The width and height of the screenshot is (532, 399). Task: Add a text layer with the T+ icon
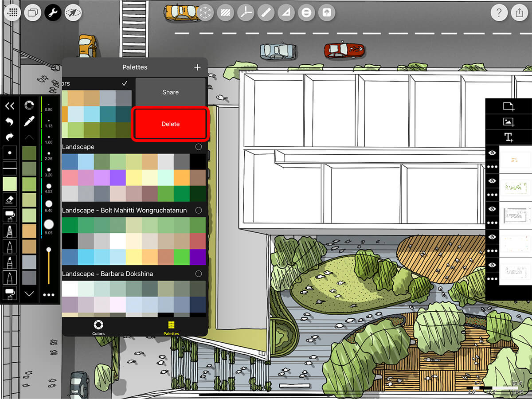click(509, 137)
